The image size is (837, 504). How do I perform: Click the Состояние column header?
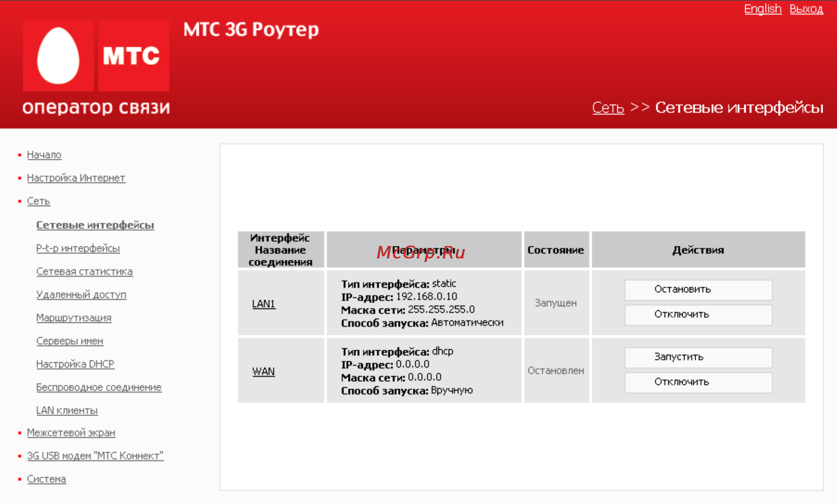[556, 250]
